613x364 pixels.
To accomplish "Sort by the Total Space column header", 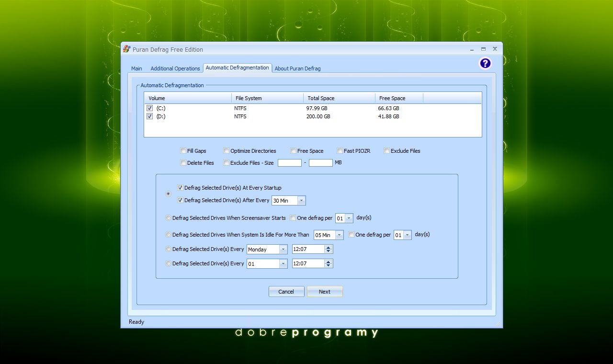I will [x=339, y=98].
